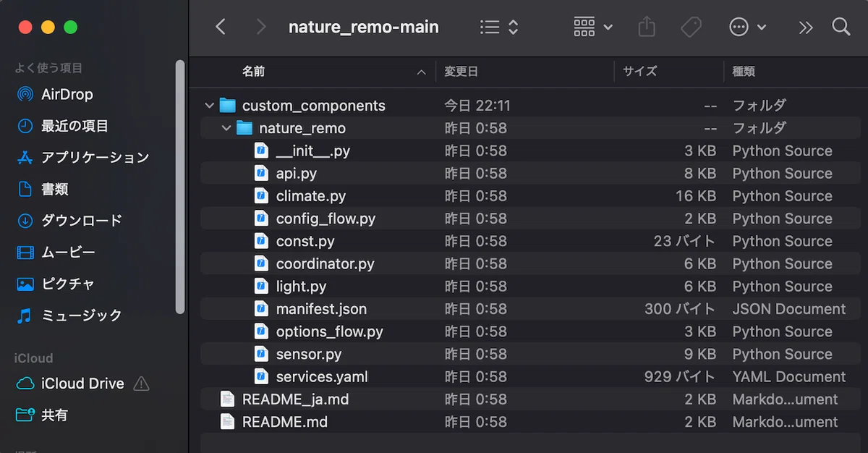This screenshot has height=453, width=868.
Task: Go back with the left chevron button
Action: pos(221,27)
